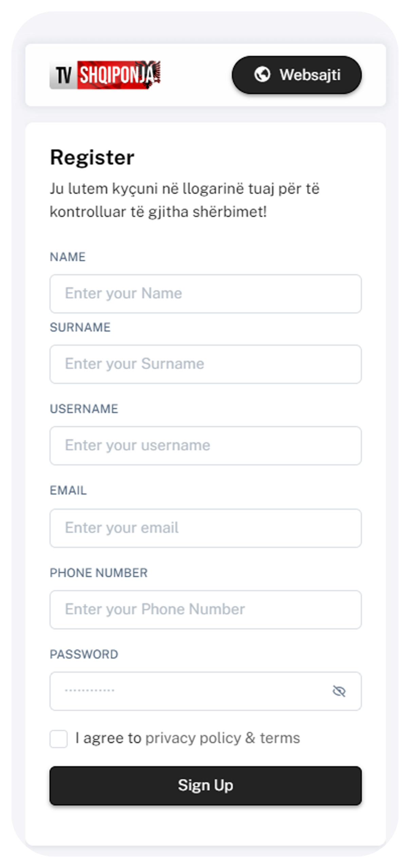Select the Enter your Surname field
Screen dimensions: 410x868
coord(205,364)
